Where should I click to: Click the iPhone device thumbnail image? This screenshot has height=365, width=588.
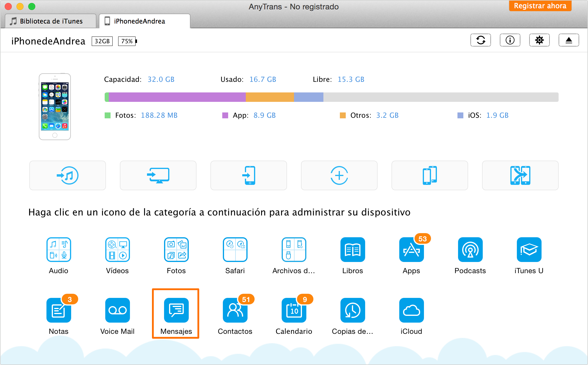55,107
